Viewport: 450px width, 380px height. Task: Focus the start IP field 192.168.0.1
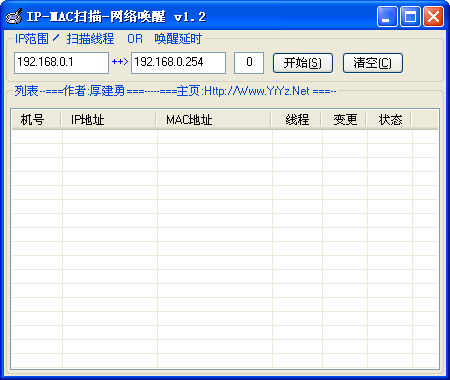point(61,62)
